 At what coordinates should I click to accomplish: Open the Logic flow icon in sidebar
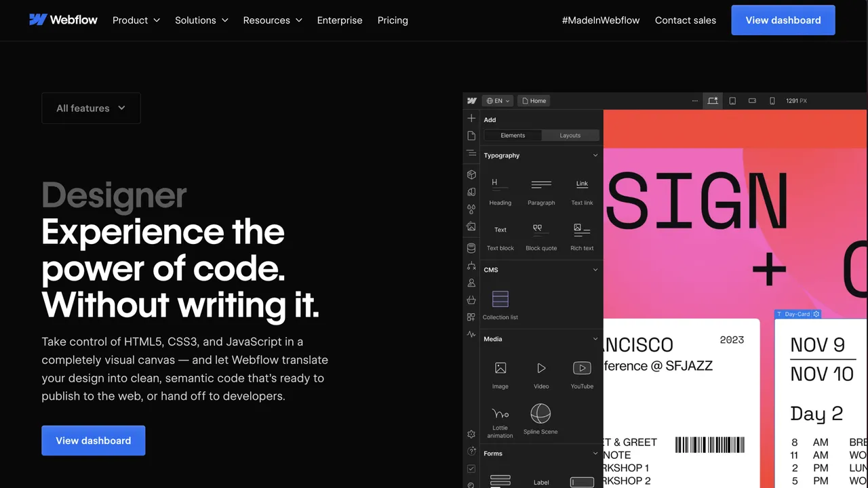471,266
